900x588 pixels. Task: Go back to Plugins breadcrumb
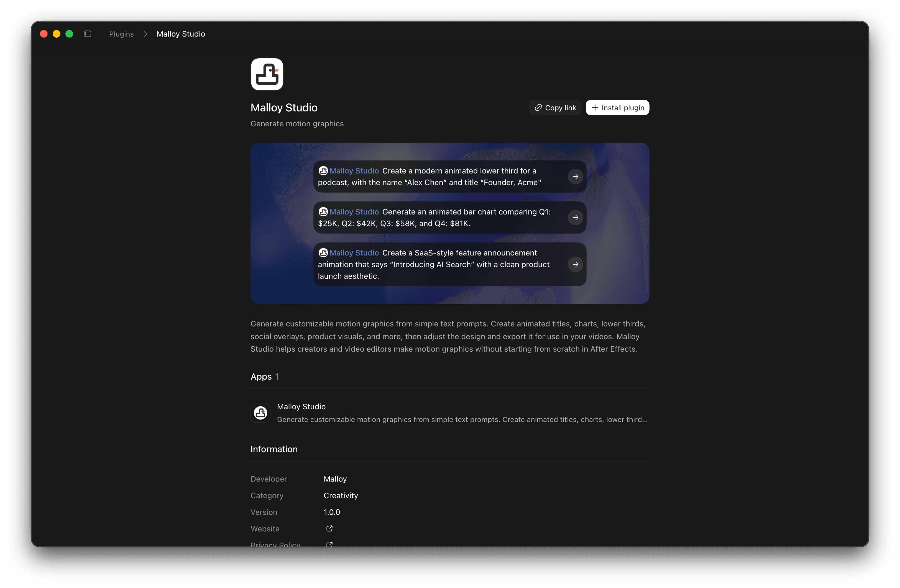121,34
